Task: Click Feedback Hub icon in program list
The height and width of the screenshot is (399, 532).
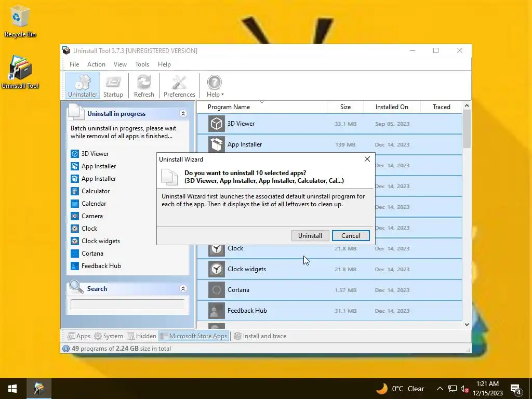Action: click(217, 311)
